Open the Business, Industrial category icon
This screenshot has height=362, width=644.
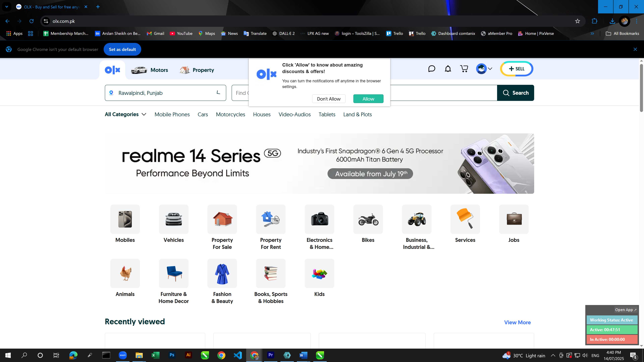[x=417, y=219]
